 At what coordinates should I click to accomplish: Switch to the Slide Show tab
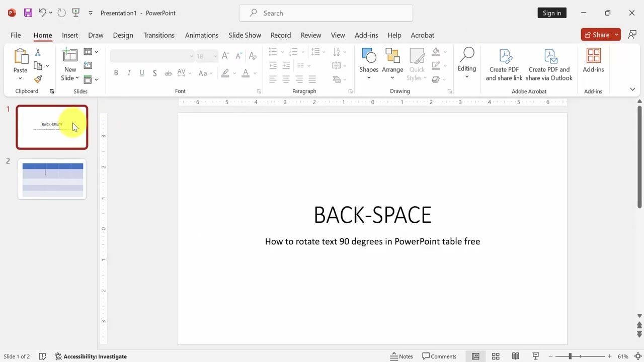[245, 35]
